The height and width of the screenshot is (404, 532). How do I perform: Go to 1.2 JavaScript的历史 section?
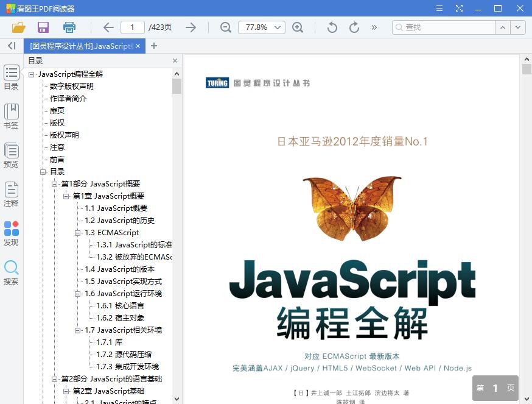coord(120,221)
